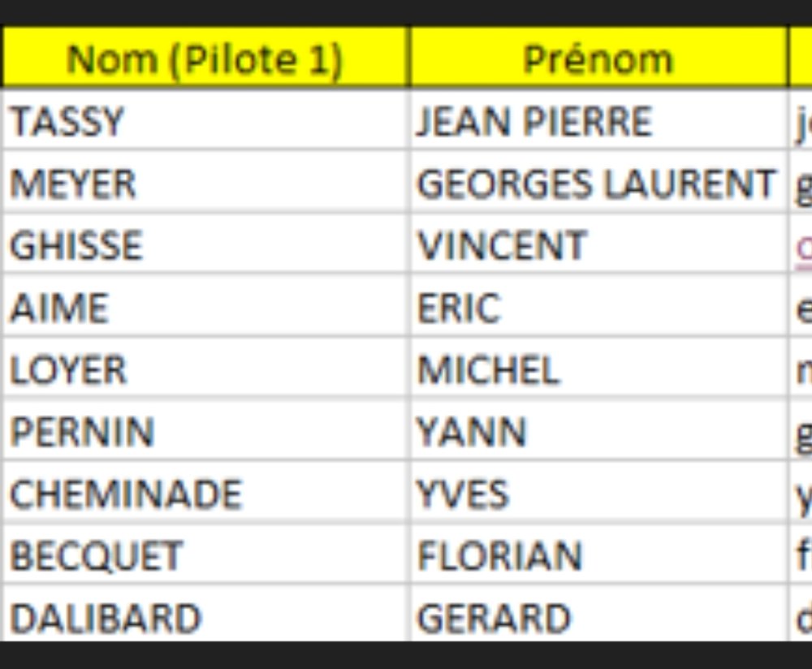Select the "Prénom" column header cell
The height and width of the screenshot is (669, 812).
598,58
